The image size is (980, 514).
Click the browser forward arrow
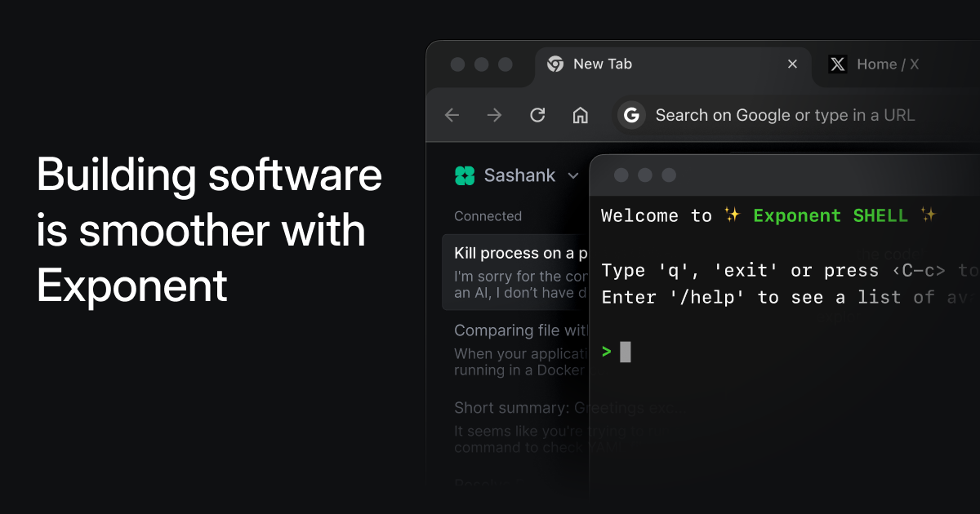click(x=494, y=115)
